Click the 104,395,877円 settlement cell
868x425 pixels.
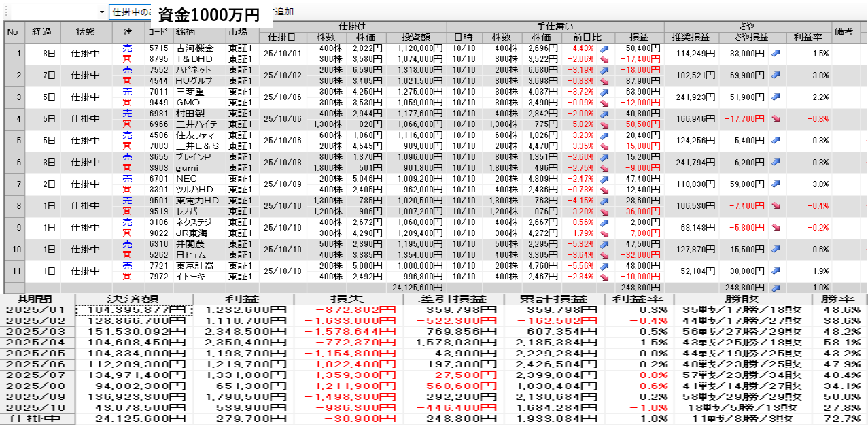click(134, 311)
